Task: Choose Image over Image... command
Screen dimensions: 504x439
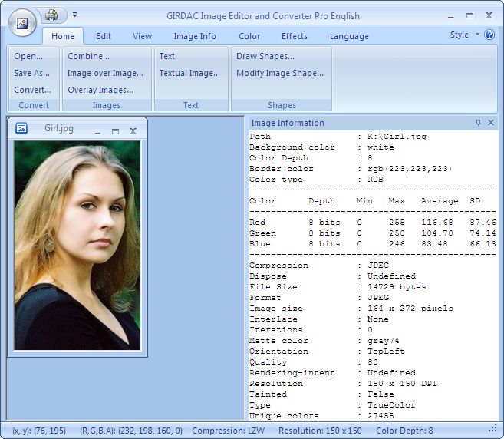Action: pos(105,73)
